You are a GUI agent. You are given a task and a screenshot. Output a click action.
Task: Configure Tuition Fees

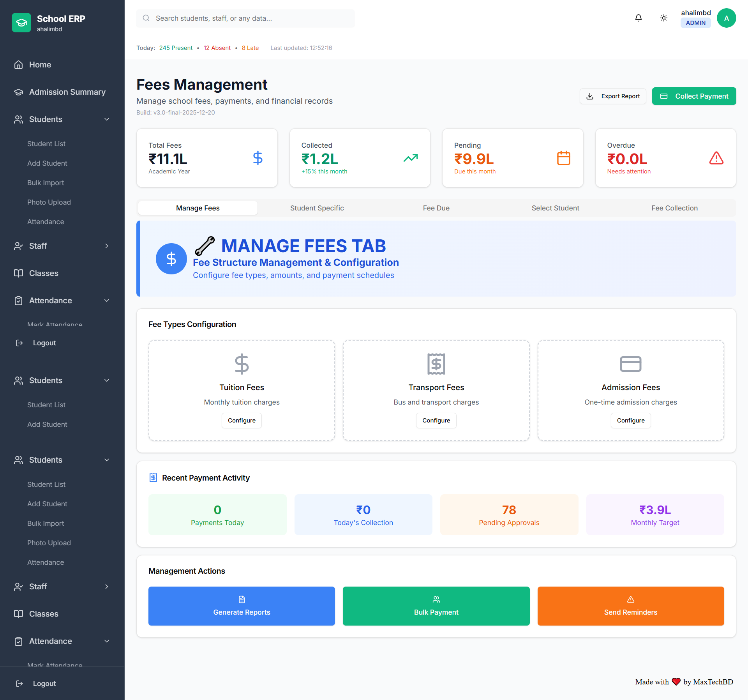(x=242, y=421)
